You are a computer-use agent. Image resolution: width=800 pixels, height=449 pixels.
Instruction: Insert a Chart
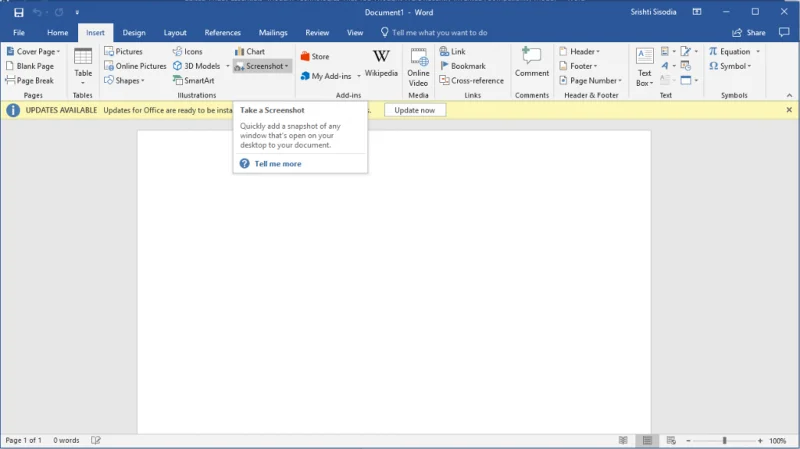[249, 52]
